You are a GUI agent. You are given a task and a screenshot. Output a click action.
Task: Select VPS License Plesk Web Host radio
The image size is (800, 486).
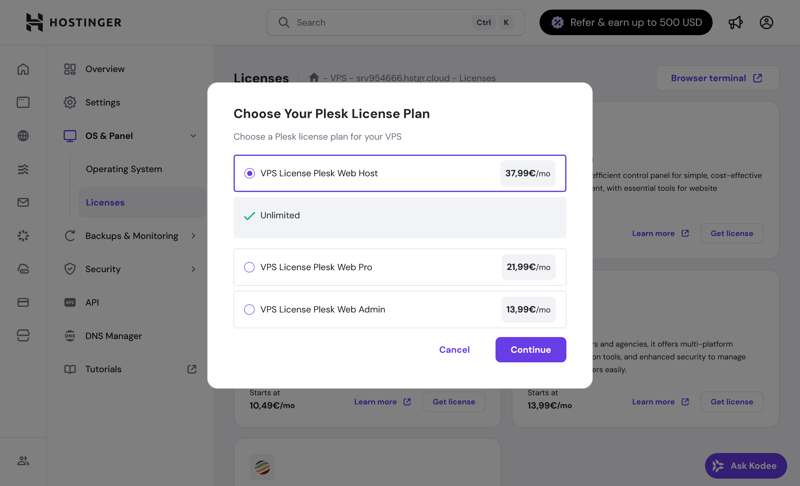249,173
